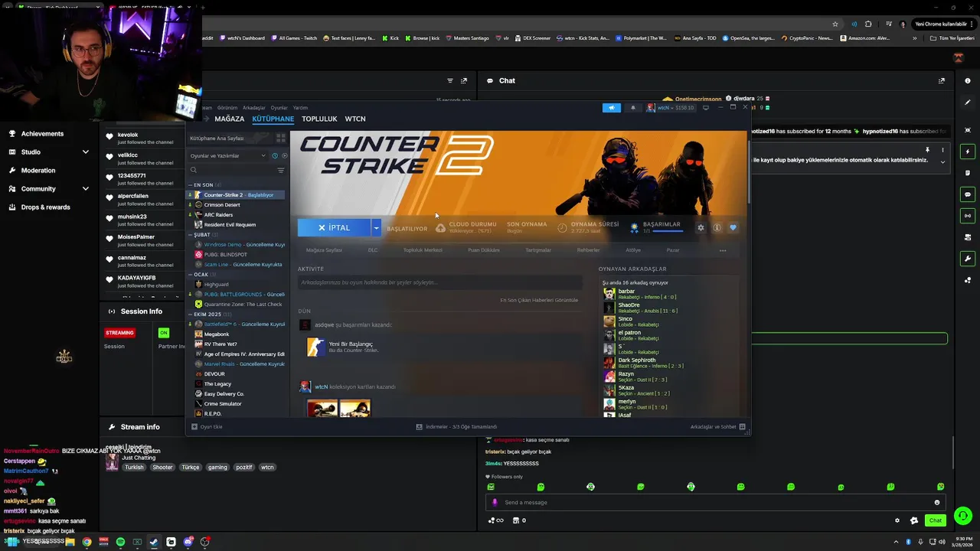Image resolution: width=980 pixels, height=551 pixels.
Task: Click the pencil edit icon in right sidebar
Action: [968, 103]
